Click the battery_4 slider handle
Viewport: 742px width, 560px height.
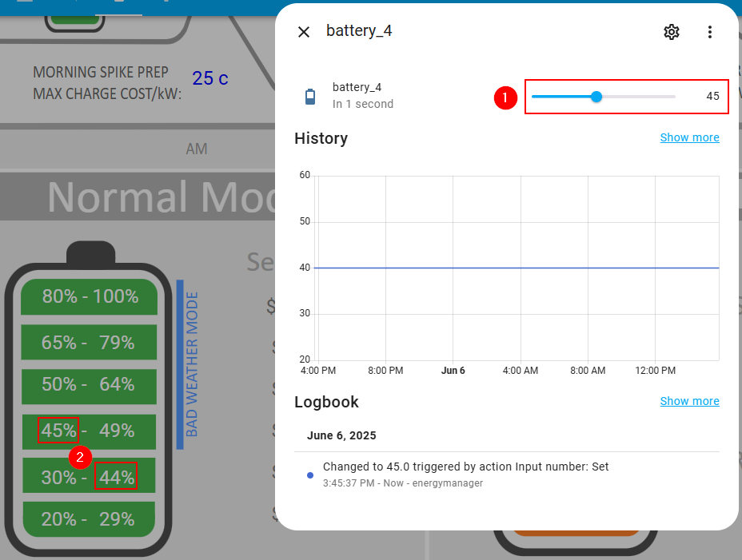596,97
